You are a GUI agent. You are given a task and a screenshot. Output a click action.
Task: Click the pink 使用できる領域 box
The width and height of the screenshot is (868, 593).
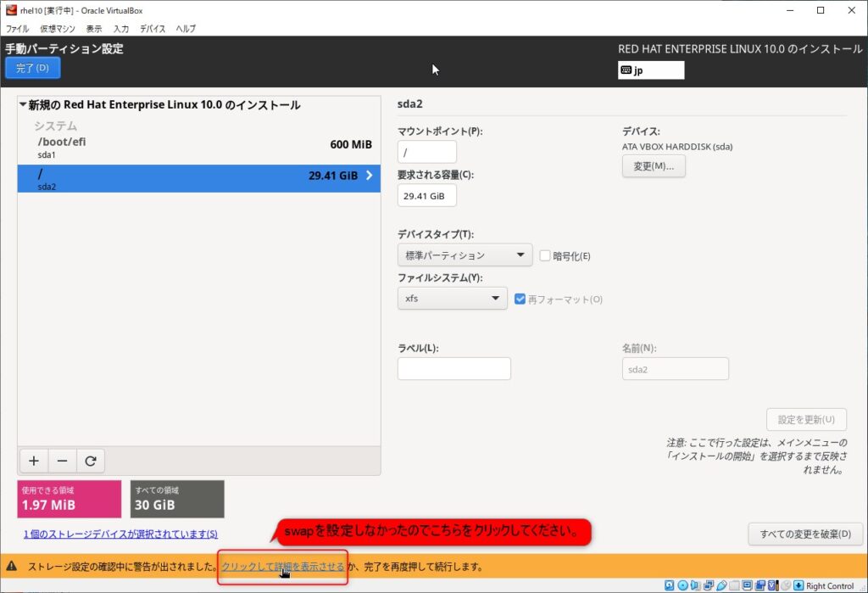click(70, 499)
